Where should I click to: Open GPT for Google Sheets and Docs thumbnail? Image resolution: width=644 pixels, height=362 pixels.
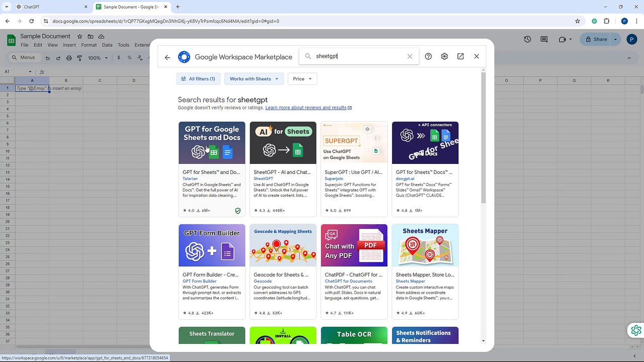click(212, 143)
